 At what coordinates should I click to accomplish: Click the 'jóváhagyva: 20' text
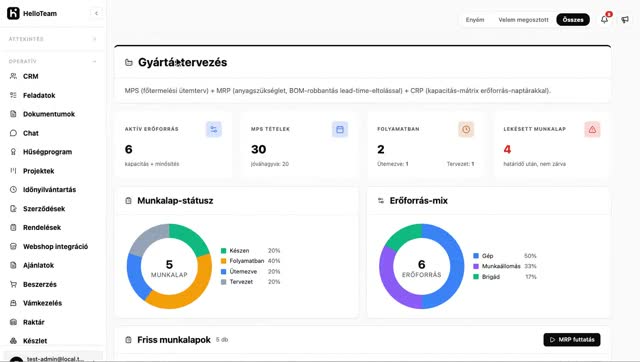(x=270, y=164)
